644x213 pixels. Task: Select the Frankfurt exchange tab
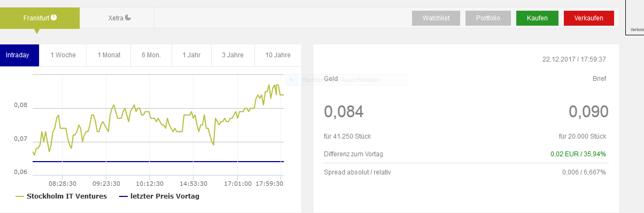pyautogui.click(x=40, y=18)
